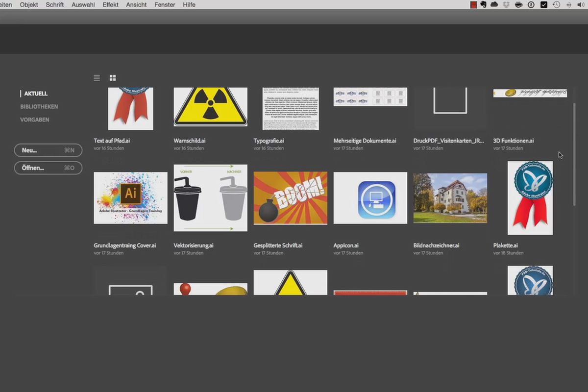Open the Typografie.ai thumbnail
Image resolution: width=588 pixels, height=392 pixels.
291,109
